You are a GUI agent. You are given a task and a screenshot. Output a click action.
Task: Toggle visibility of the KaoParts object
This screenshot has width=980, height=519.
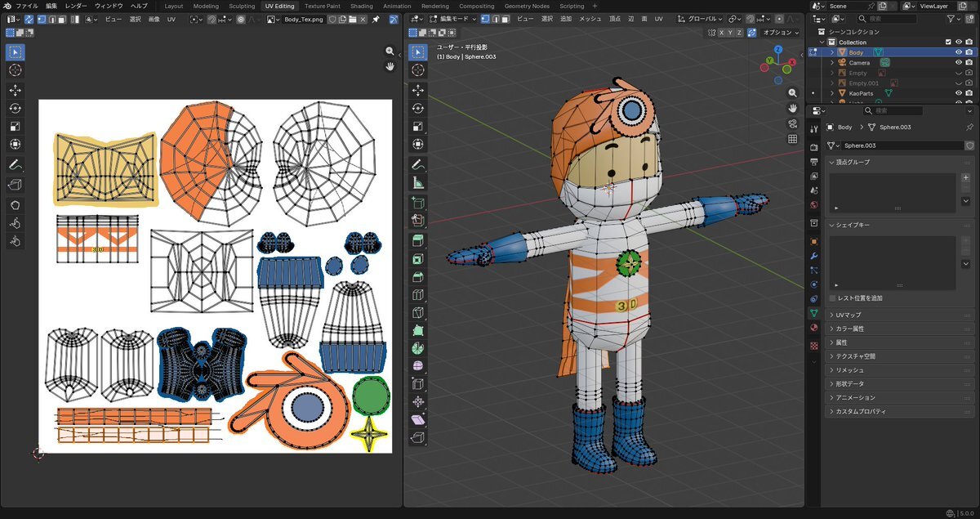tap(959, 93)
